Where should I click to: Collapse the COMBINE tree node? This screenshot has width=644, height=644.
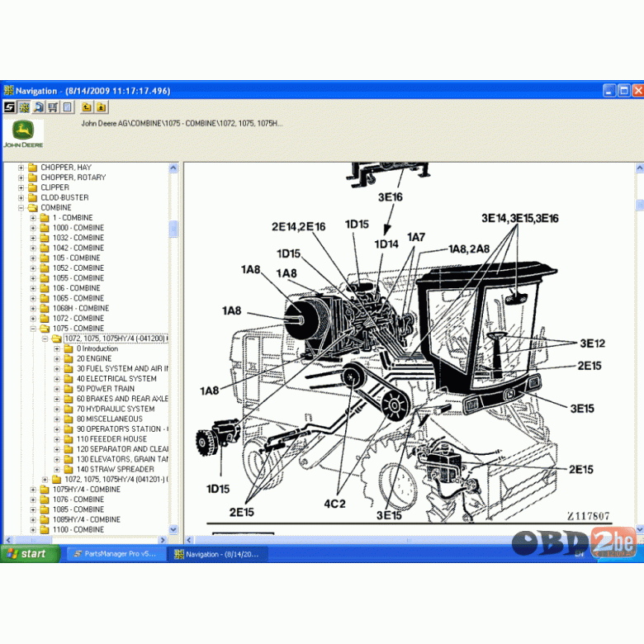pos(21,208)
